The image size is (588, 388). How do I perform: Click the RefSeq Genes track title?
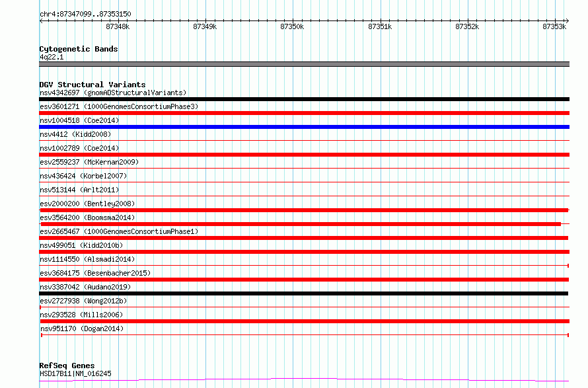[x=67, y=366]
